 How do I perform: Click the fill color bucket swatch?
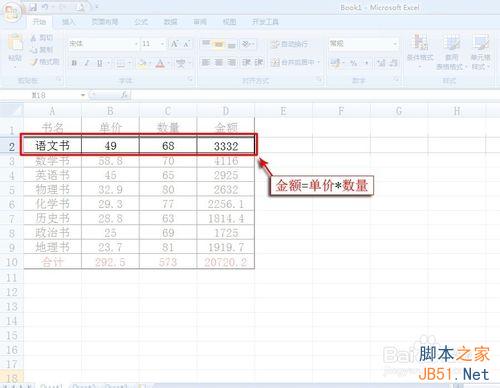pos(142,63)
